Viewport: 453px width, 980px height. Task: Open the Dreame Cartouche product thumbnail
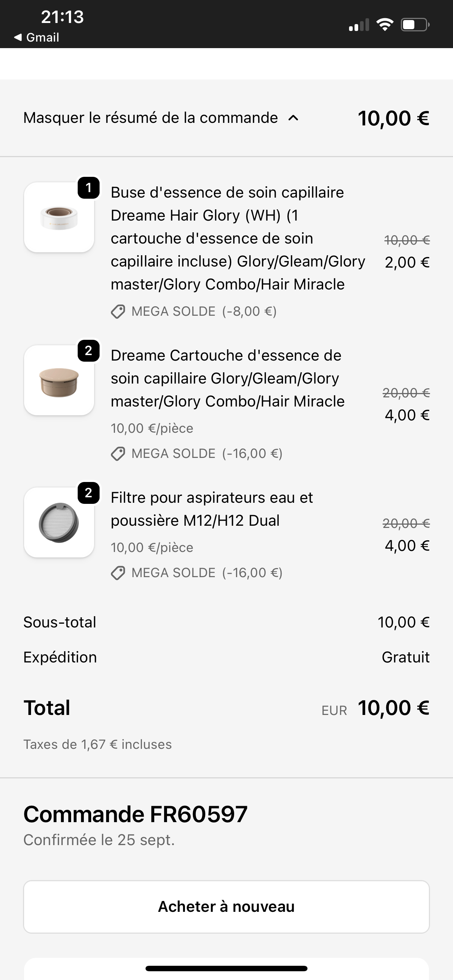(x=59, y=380)
